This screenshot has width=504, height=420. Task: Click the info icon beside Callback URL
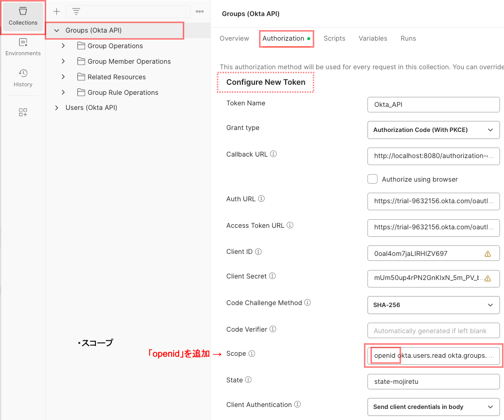(x=274, y=155)
